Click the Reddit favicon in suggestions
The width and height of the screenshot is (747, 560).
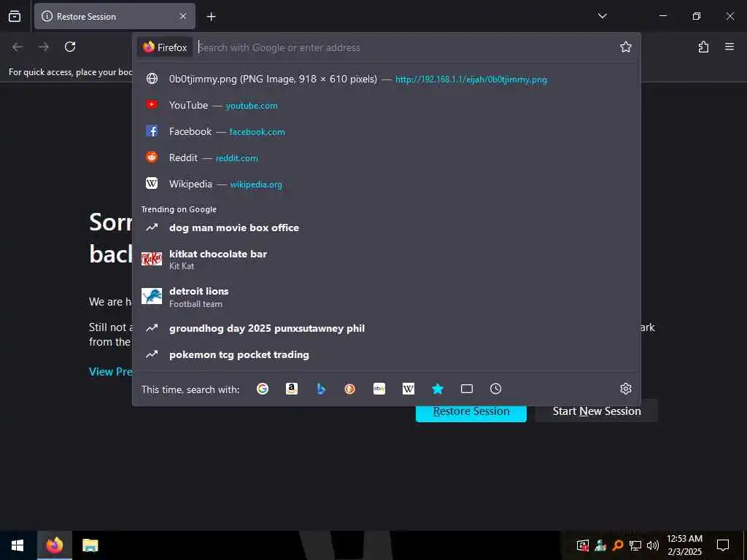[x=152, y=157]
